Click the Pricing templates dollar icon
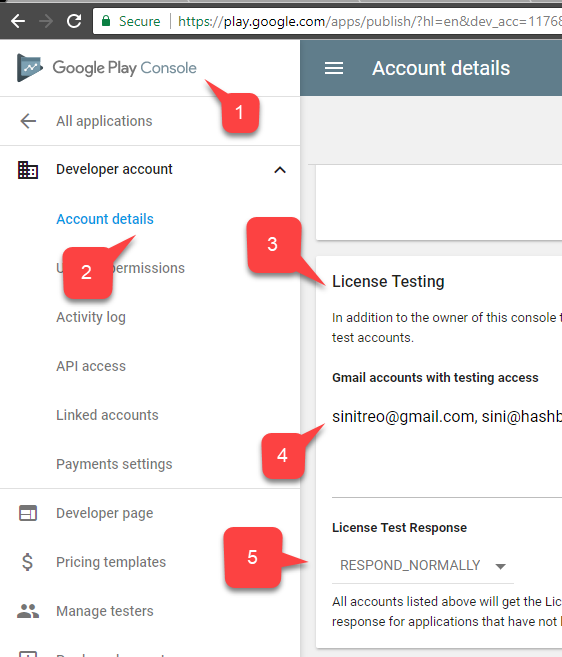This screenshot has height=657, width=562. click(27, 562)
